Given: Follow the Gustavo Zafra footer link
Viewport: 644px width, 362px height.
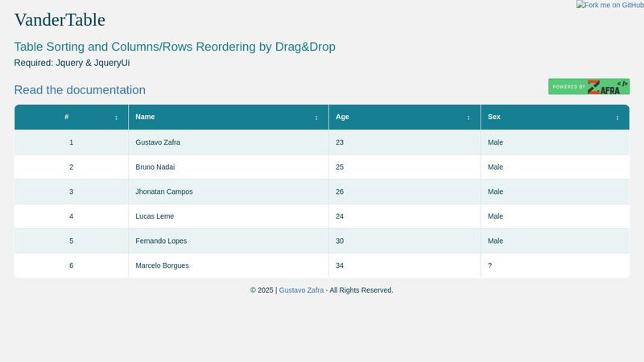Looking at the screenshot, I should click(x=301, y=290).
